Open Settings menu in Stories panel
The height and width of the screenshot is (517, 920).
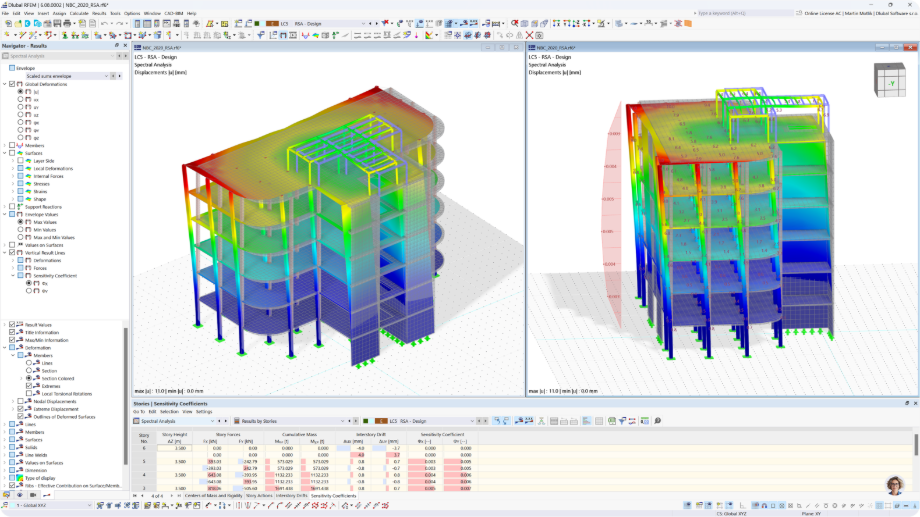tap(204, 411)
